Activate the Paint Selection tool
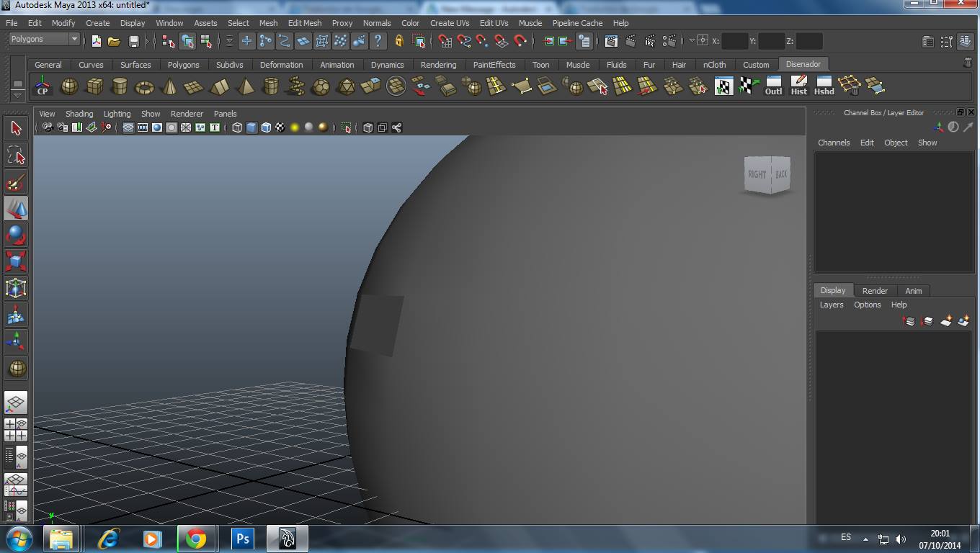This screenshot has height=553, width=980. [x=16, y=181]
